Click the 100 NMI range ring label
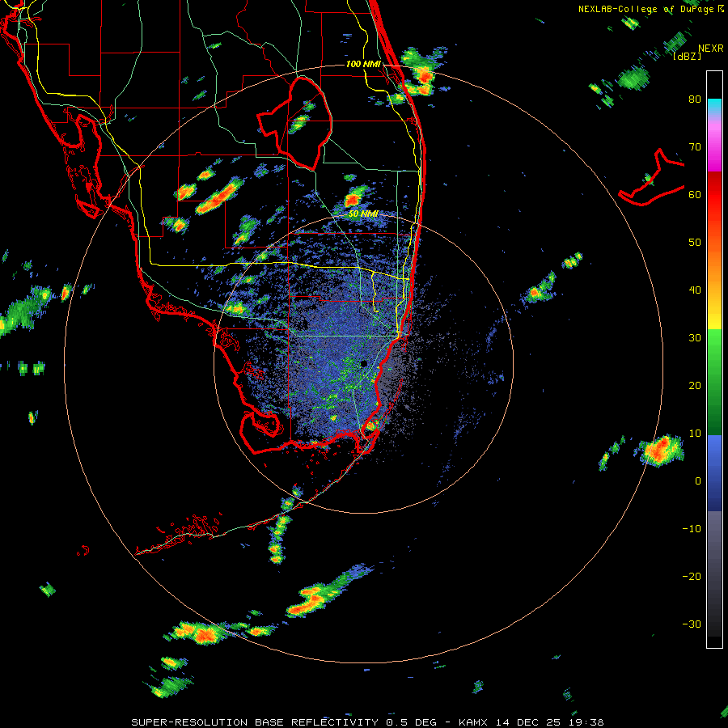Image resolution: width=728 pixels, height=728 pixels. point(363,64)
